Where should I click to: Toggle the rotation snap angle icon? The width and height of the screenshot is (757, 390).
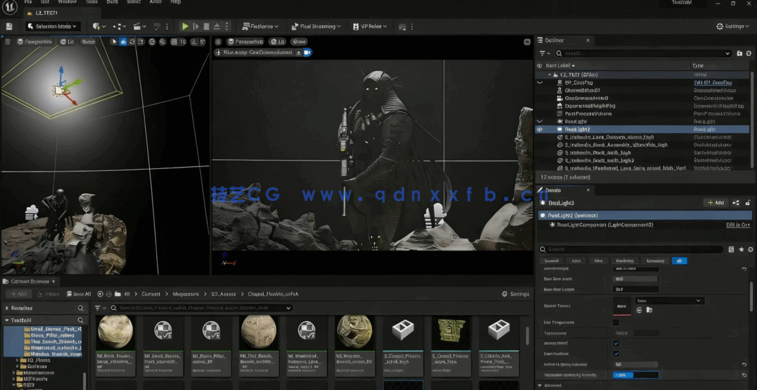pyautogui.click(x=195, y=42)
